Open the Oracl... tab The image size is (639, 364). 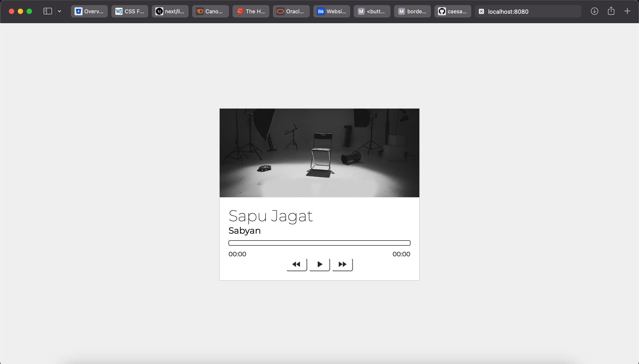coord(291,11)
